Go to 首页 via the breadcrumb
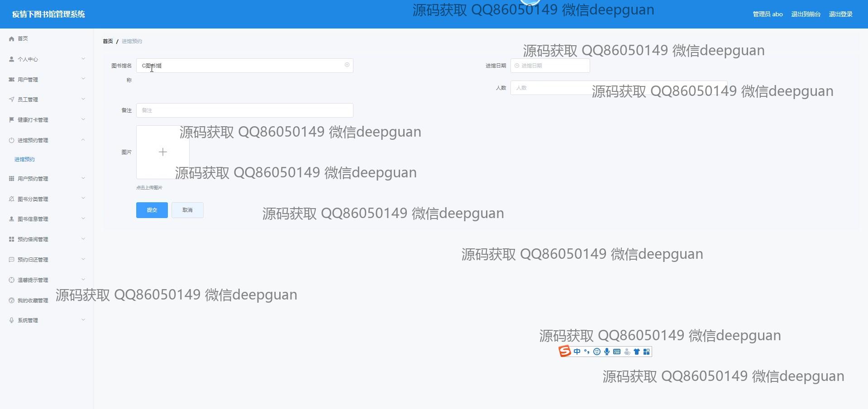Image resolution: width=868 pixels, height=409 pixels. [x=108, y=41]
